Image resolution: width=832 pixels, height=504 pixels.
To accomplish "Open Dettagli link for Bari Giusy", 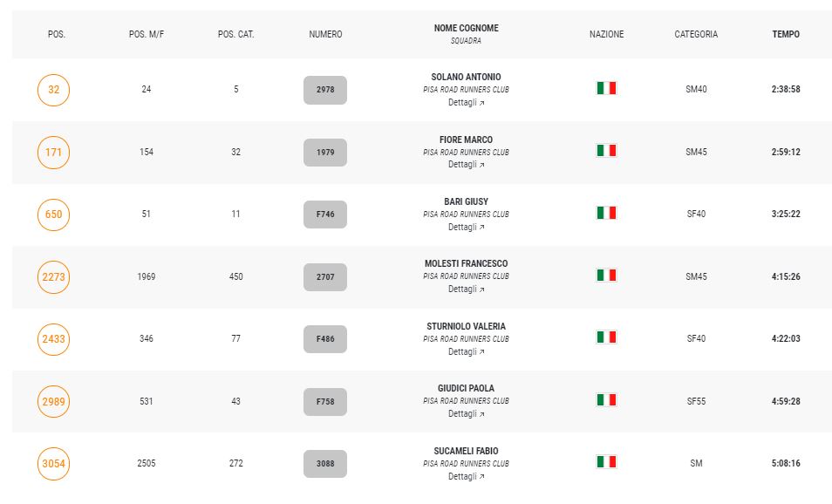I will [x=466, y=227].
